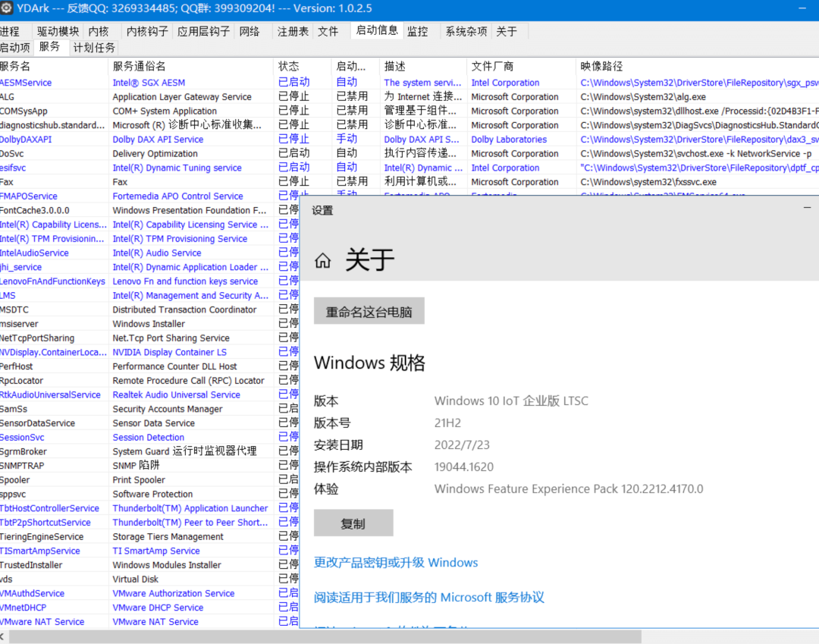Viewport: 819px width, 644px height.
Task: Select the MSDTC service row
Action: coord(149,309)
